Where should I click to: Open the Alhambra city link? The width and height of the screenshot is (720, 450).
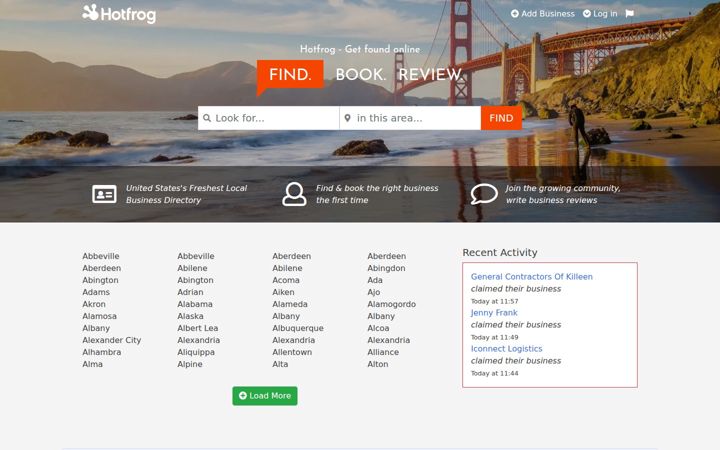[x=101, y=352]
